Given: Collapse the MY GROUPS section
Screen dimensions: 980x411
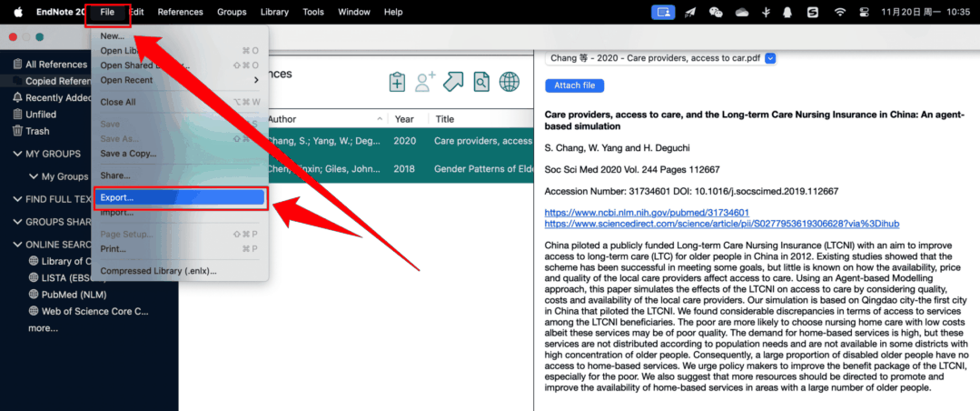Looking at the screenshot, I should point(17,154).
